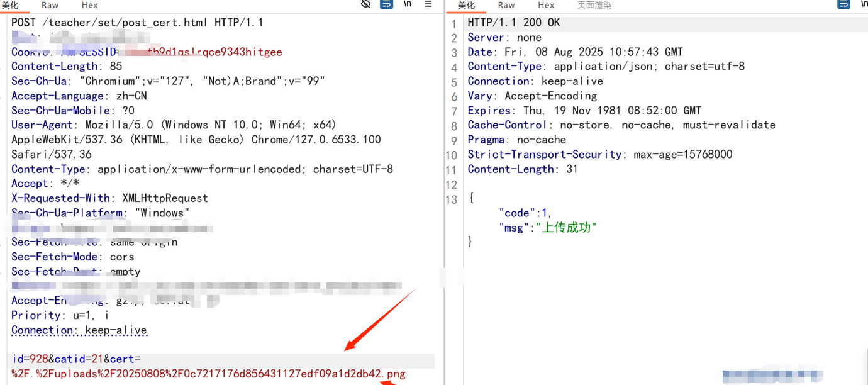Click the HTTP/1.1 200 OK status line
Image resolution: width=868 pixels, height=385 pixels.
pyautogui.click(x=514, y=23)
